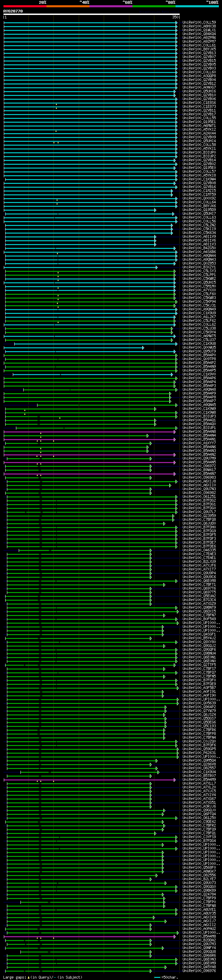Screen dimensions: 222x980
Task: Open the UniRef100_B3IUP3 hit
Action: (x=199, y=416)
